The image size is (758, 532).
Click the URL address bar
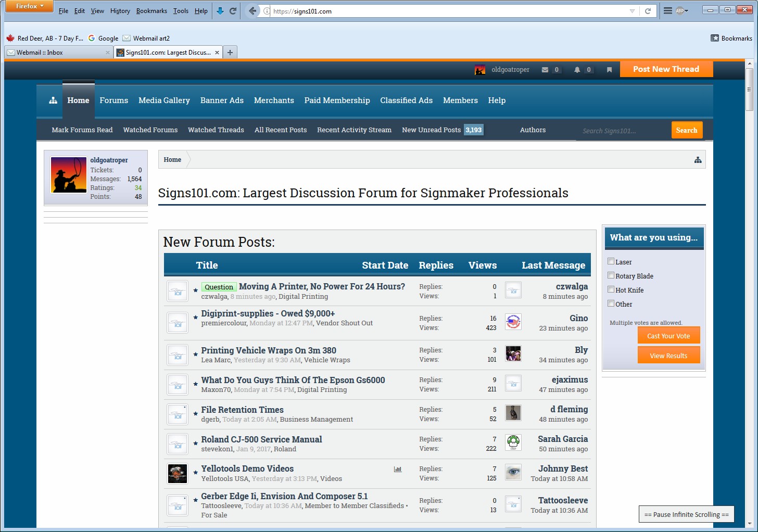pos(448,11)
